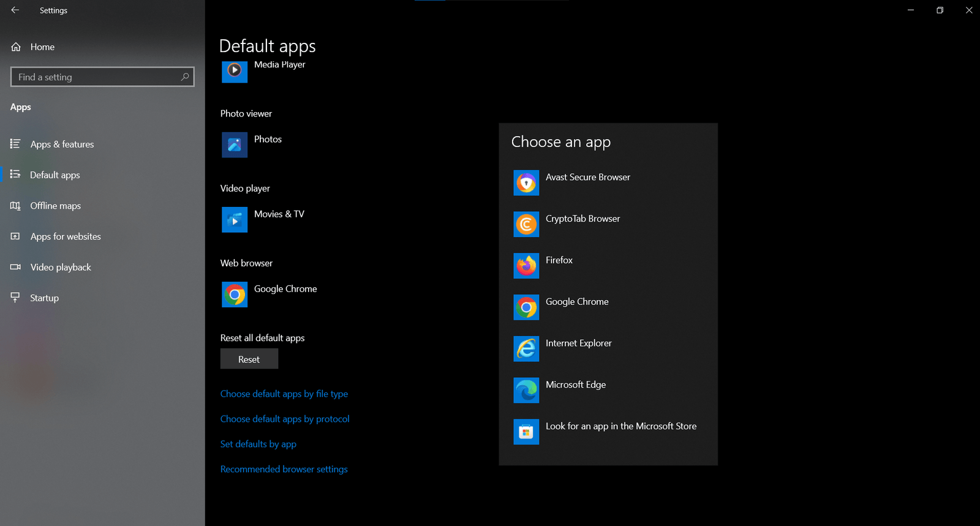The image size is (980, 526).
Task: Click the Apps & features sidebar icon
Action: click(15, 144)
